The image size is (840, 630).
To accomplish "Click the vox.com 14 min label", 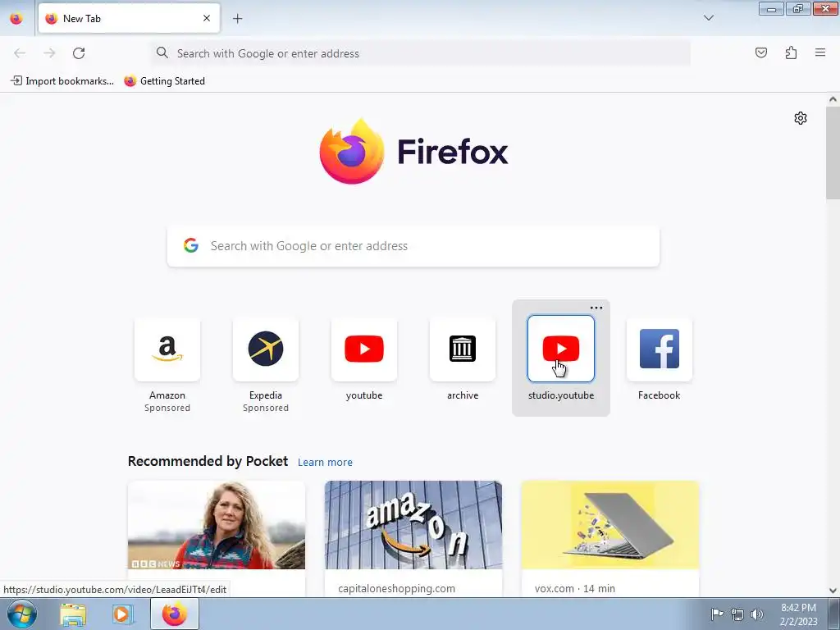I will coord(574,588).
